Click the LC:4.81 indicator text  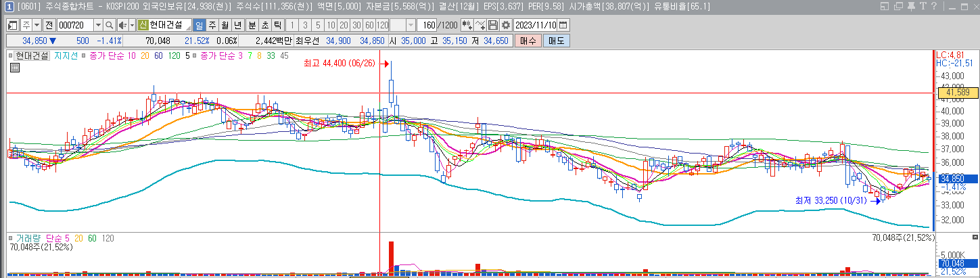[950, 55]
